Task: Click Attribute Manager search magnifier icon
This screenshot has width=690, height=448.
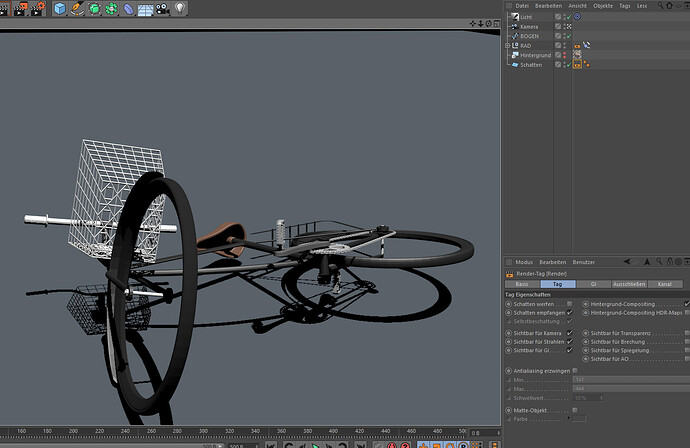Action: tap(659, 261)
